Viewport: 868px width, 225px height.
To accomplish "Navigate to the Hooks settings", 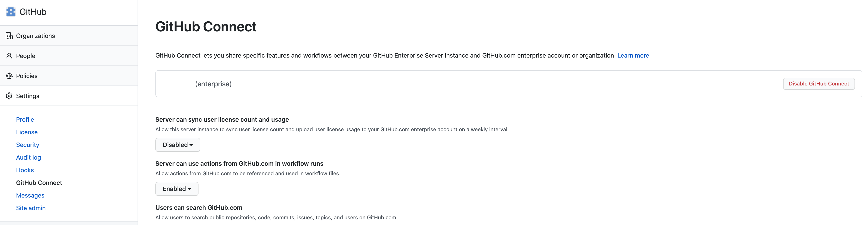I will 25,170.
